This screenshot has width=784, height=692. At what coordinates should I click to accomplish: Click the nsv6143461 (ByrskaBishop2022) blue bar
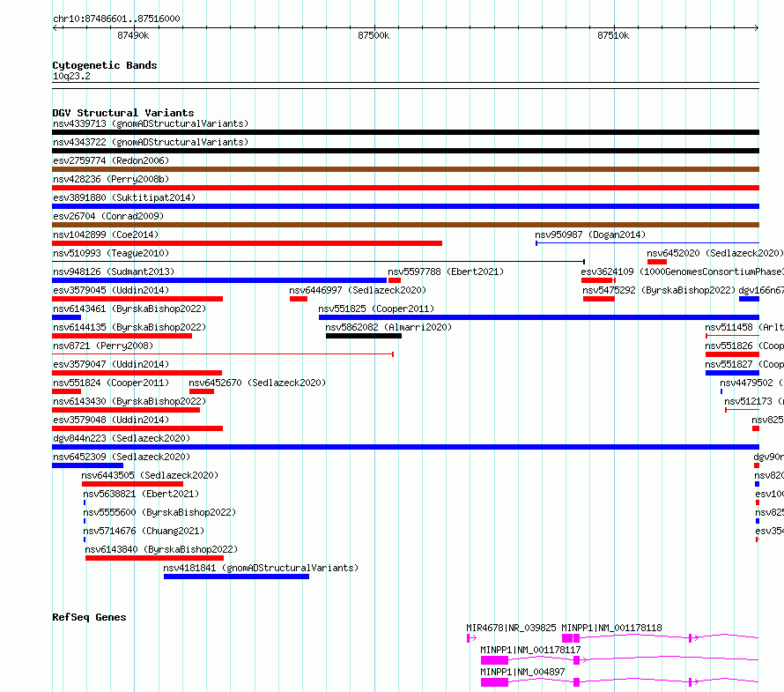coord(66,317)
